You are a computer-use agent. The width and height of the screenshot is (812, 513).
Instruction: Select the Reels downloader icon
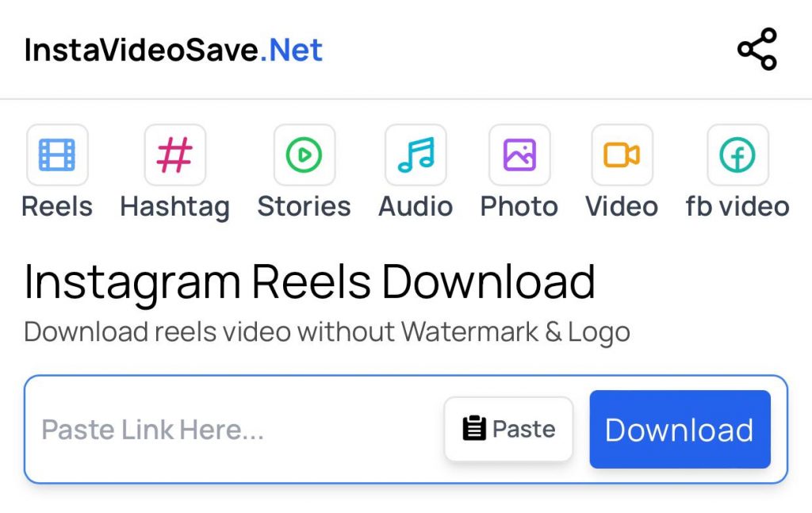[x=56, y=154]
